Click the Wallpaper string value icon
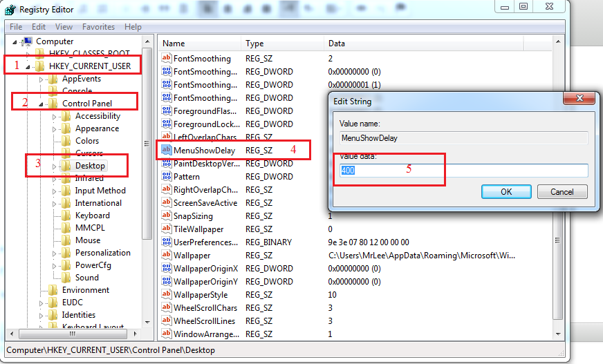 (166, 255)
